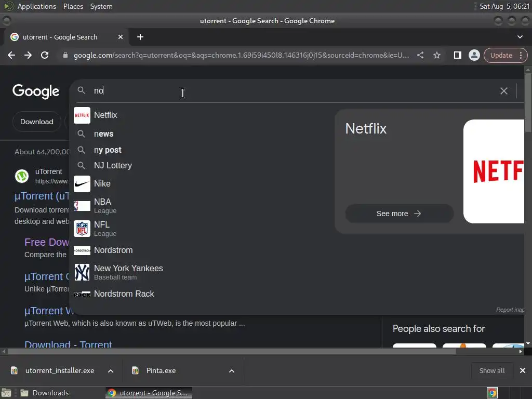Bookmark this tab with the star icon
Image resolution: width=532 pixels, height=399 pixels.
tap(436, 55)
